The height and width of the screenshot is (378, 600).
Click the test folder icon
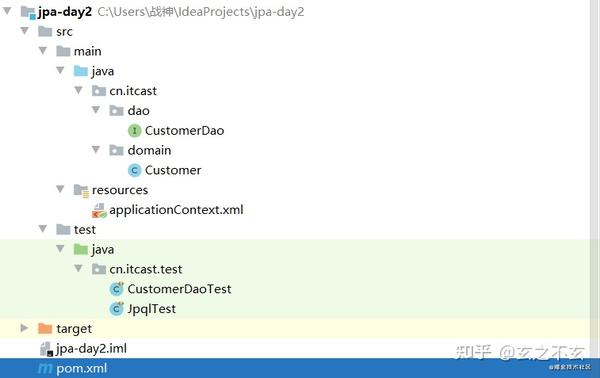click(x=63, y=229)
